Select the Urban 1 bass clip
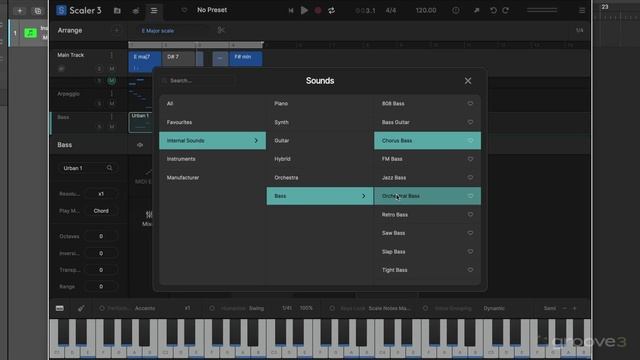 point(141,122)
